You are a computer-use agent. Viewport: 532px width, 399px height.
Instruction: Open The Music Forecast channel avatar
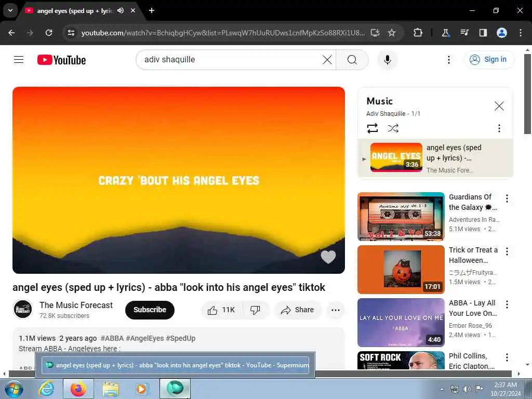click(23, 310)
